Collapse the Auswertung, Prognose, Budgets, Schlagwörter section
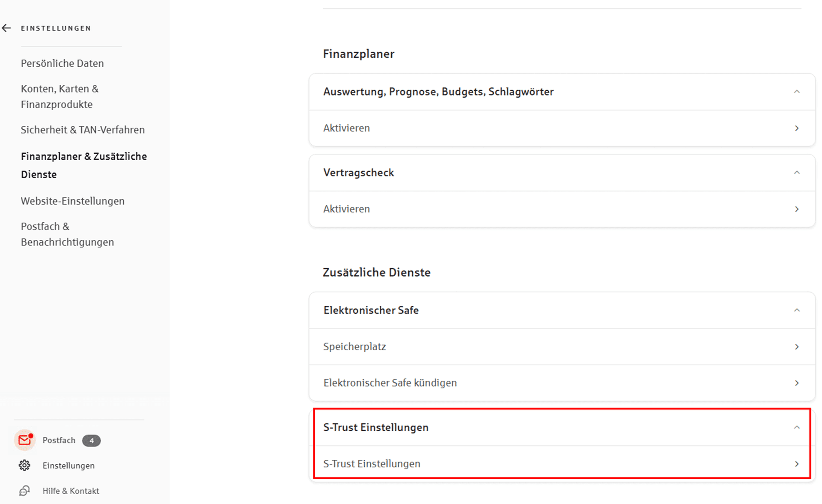This screenshot has width=822, height=504. [x=797, y=92]
